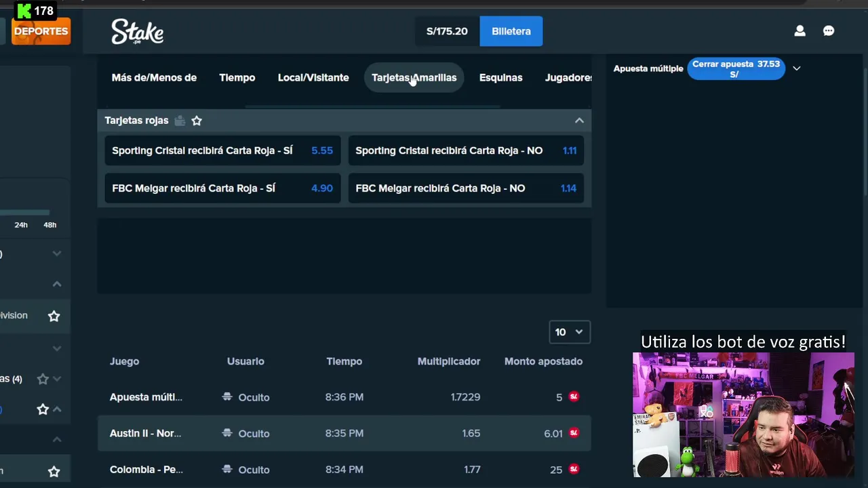Image resolution: width=868 pixels, height=488 pixels.
Task: Favorite the division league star
Action: point(54,316)
